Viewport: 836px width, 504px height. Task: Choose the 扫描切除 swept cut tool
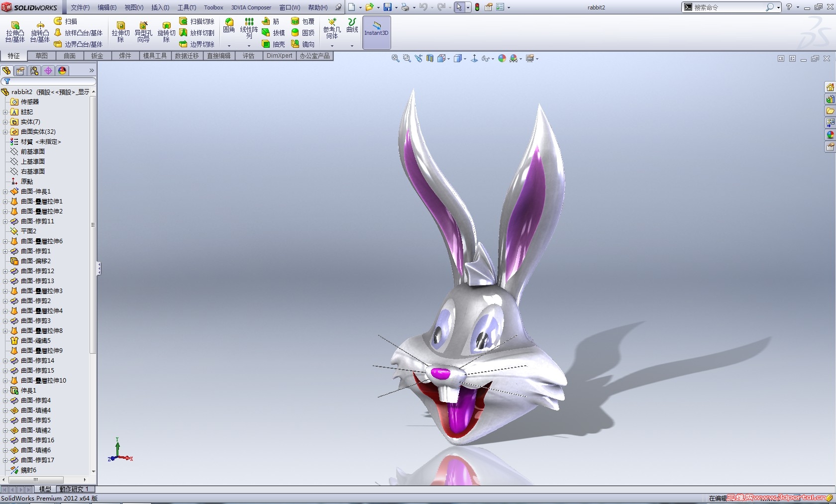(197, 21)
